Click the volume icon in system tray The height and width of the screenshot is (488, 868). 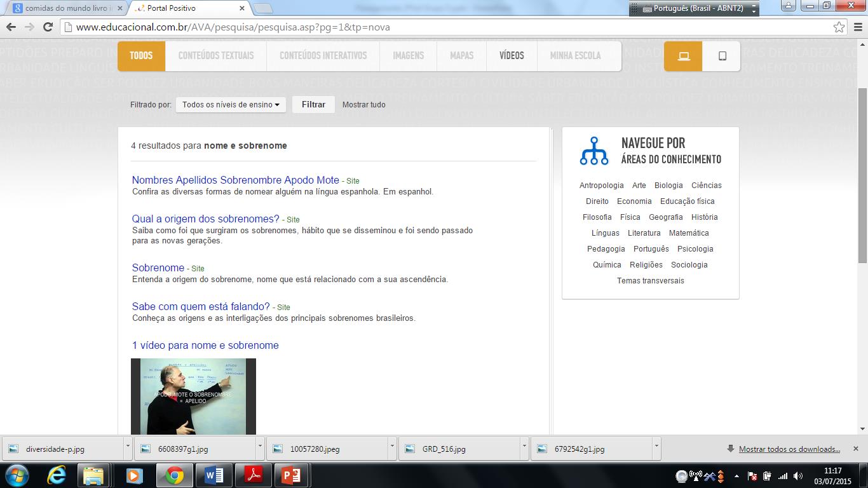(x=799, y=476)
